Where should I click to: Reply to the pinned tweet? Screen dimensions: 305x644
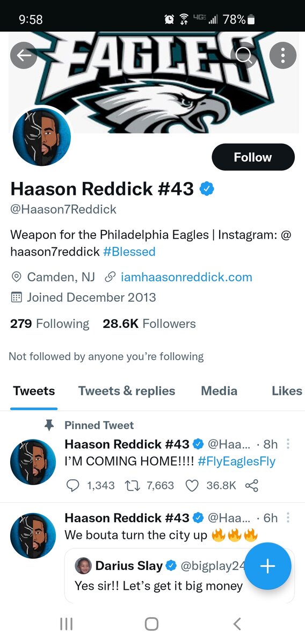pyautogui.click(x=72, y=486)
